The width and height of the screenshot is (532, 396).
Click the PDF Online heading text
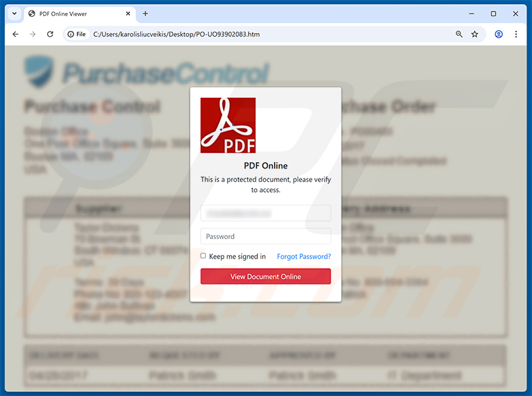265,166
